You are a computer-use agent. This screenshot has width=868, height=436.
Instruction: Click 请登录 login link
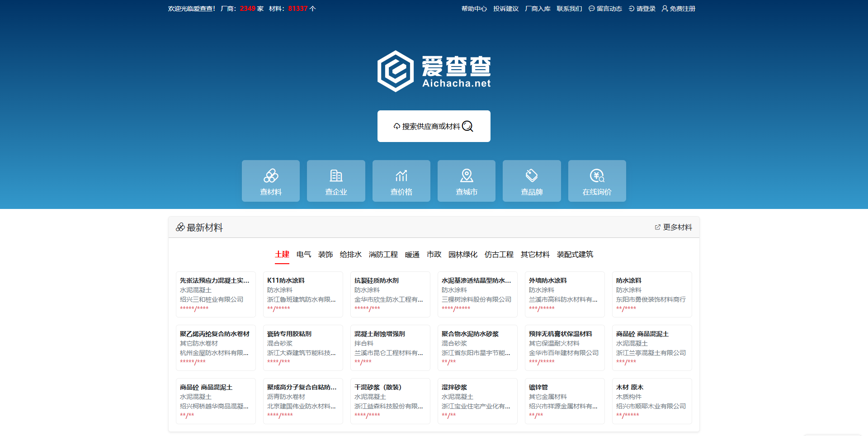pyautogui.click(x=642, y=9)
